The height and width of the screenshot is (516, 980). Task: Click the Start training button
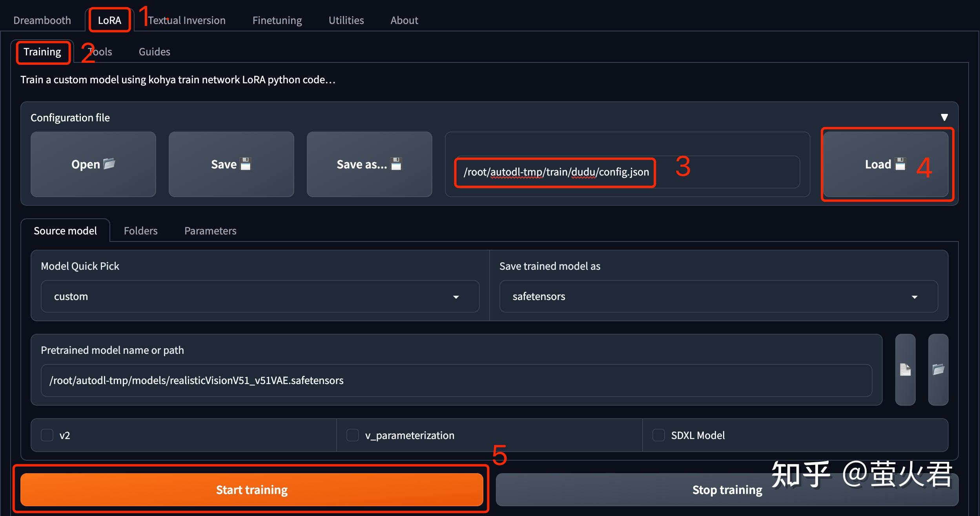(x=251, y=490)
